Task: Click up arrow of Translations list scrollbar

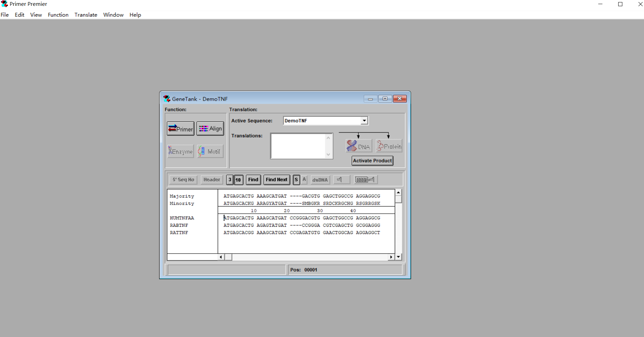Action: coord(328,138)
